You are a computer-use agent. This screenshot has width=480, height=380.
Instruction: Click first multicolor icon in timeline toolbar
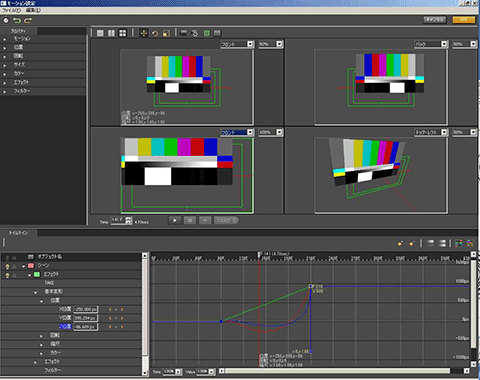(x=459, y=243)
